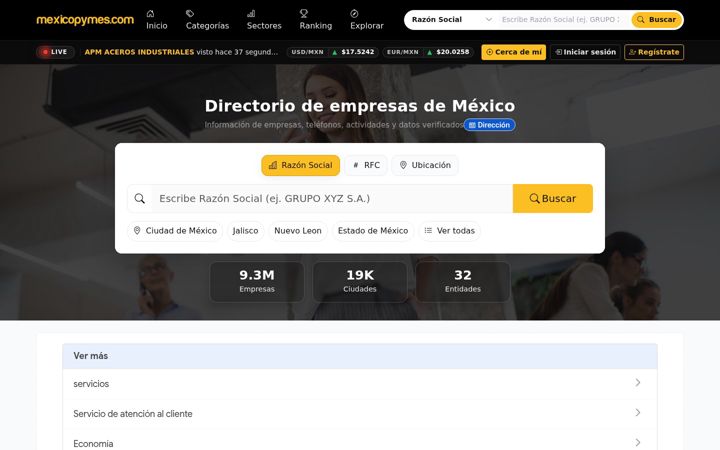Click the Categorías tag icon
720x450 pixels.
pos(190,13)
